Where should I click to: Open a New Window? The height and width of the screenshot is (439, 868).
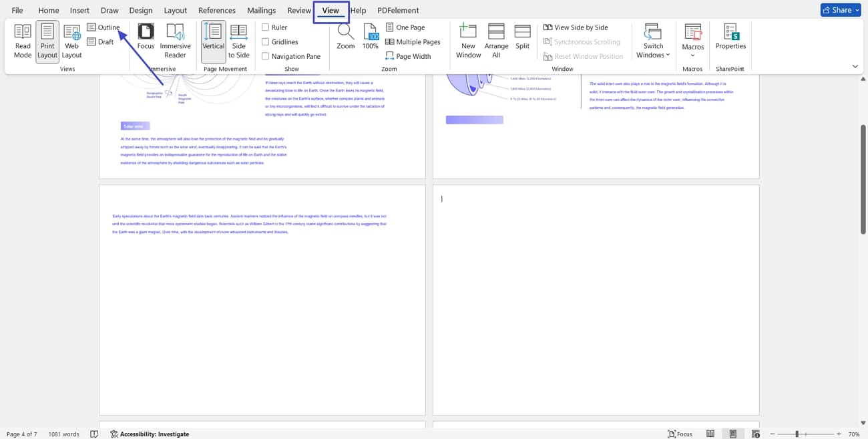[x=468, y=40]
